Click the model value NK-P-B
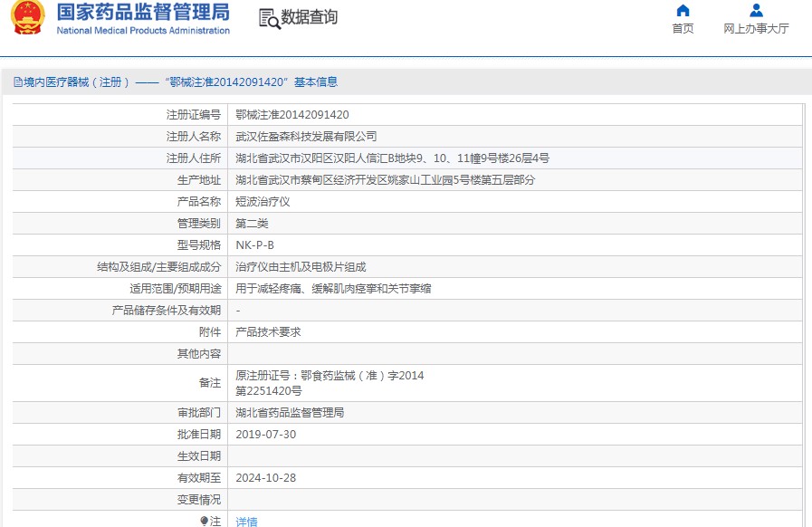 tap(254, 245)
